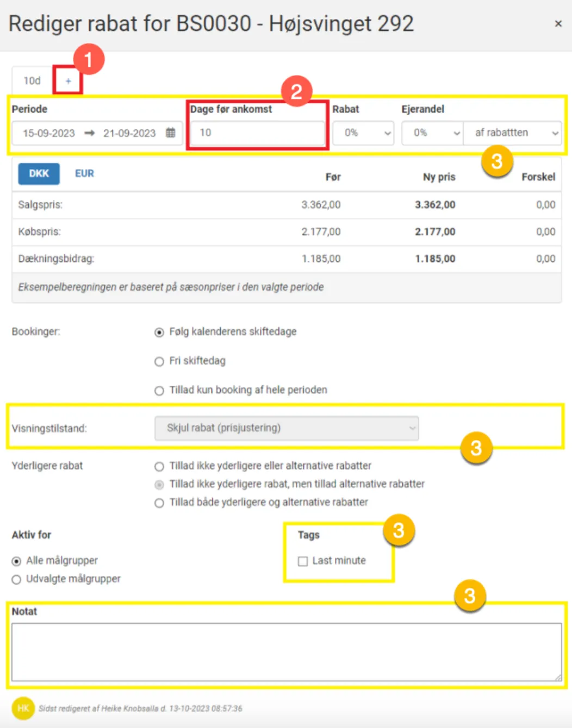Tick the Last minute tag checkbox
The height and width of the screenshot is (728, 572).
(x=303, y=561)
